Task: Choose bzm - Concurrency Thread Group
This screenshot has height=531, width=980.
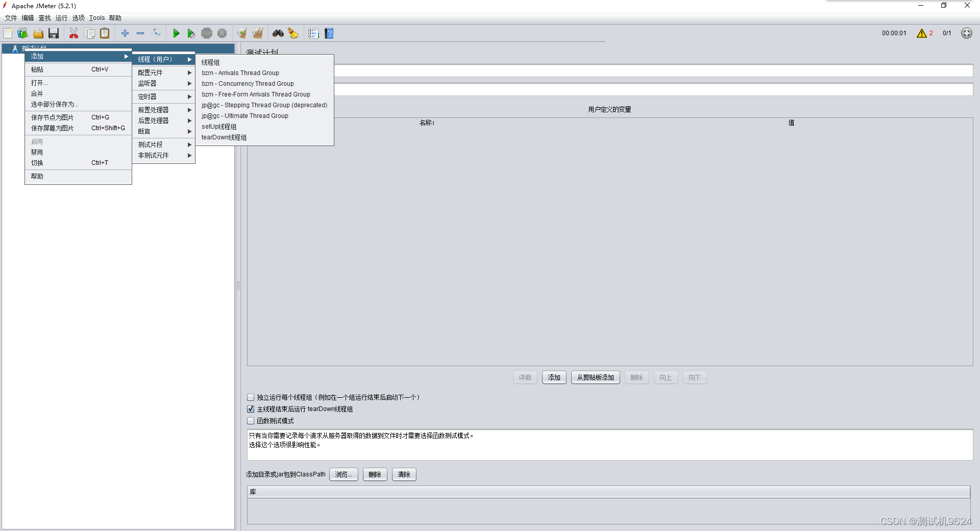Action: point(265,84)
